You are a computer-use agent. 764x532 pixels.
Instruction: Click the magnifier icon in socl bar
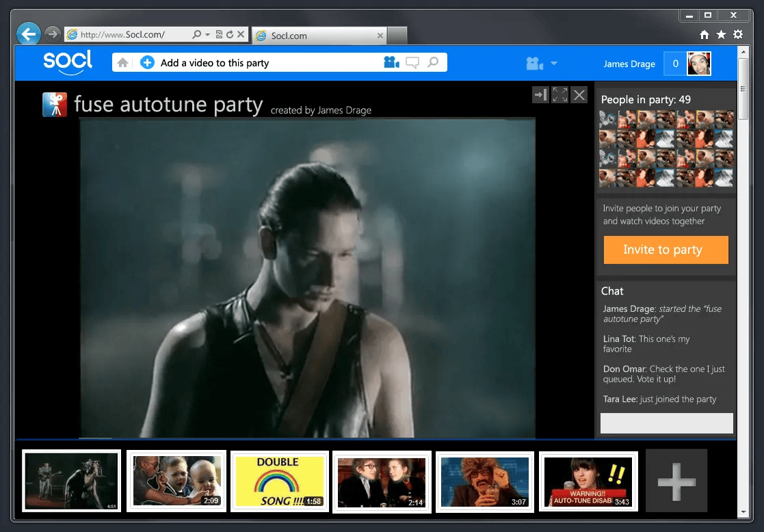[x=433, y=62]
